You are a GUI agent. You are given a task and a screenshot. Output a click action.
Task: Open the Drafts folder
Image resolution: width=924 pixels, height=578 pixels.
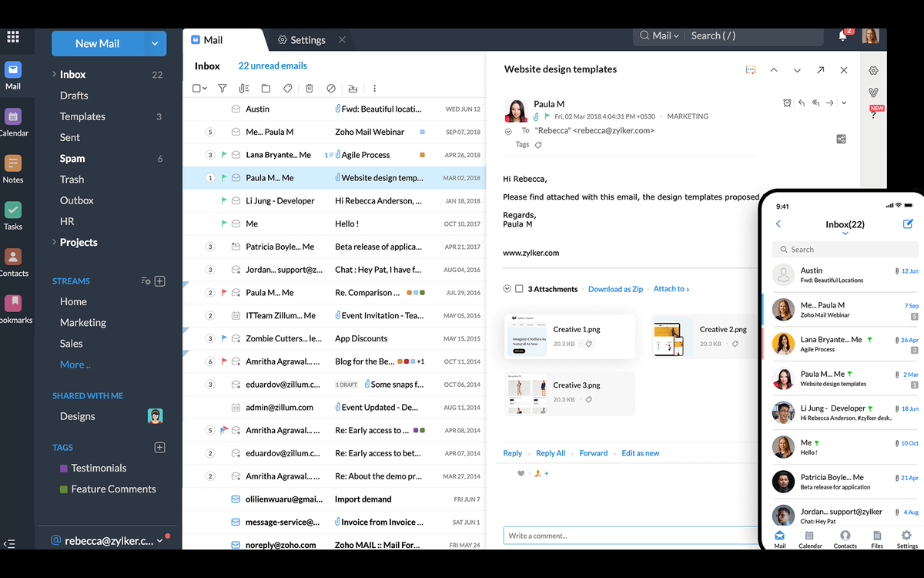click(74, 96)
